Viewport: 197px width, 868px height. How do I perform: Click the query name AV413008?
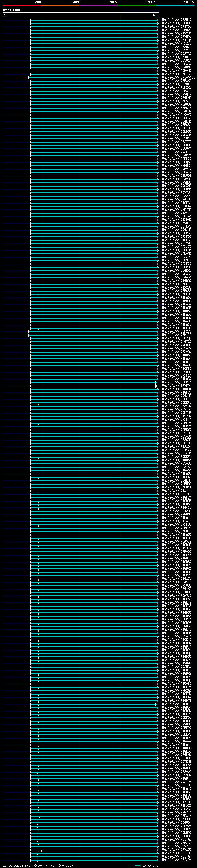pyautogui.click(x=11, y=10)
